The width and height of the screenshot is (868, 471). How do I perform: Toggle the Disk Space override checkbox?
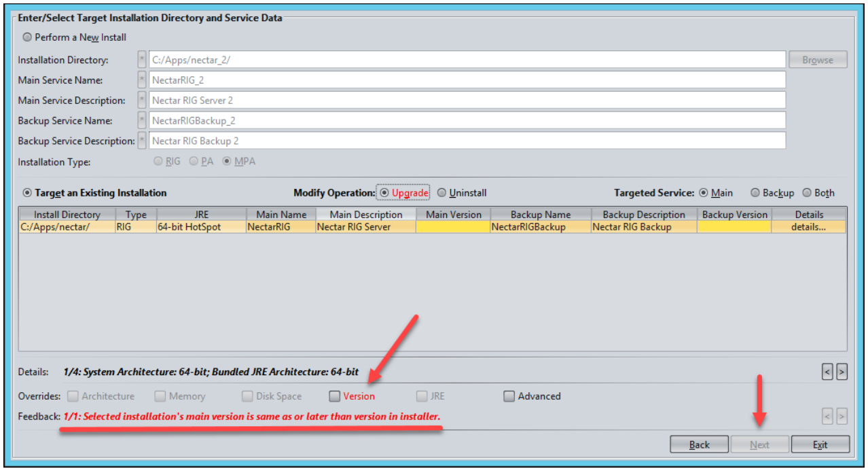[x=248, y=396]
